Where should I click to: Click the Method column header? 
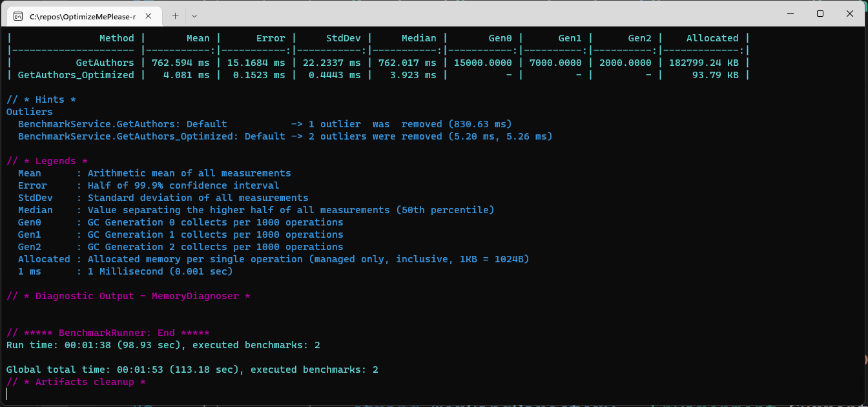[117, 38]
